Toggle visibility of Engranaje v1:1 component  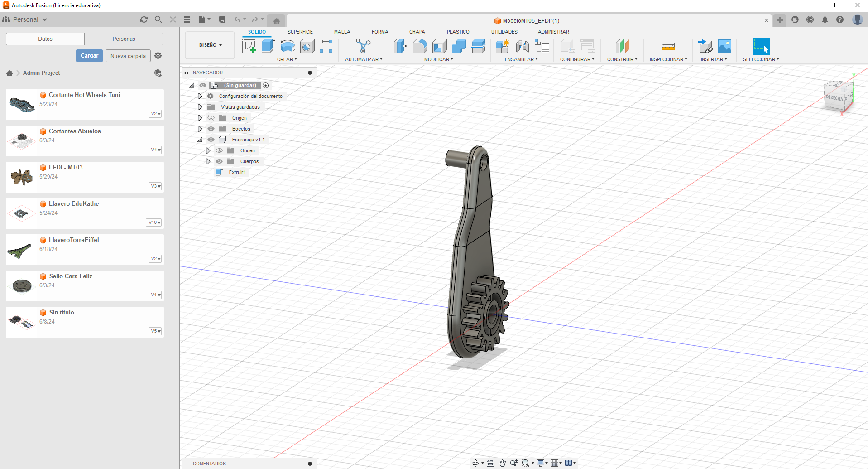tap(211, 140)
